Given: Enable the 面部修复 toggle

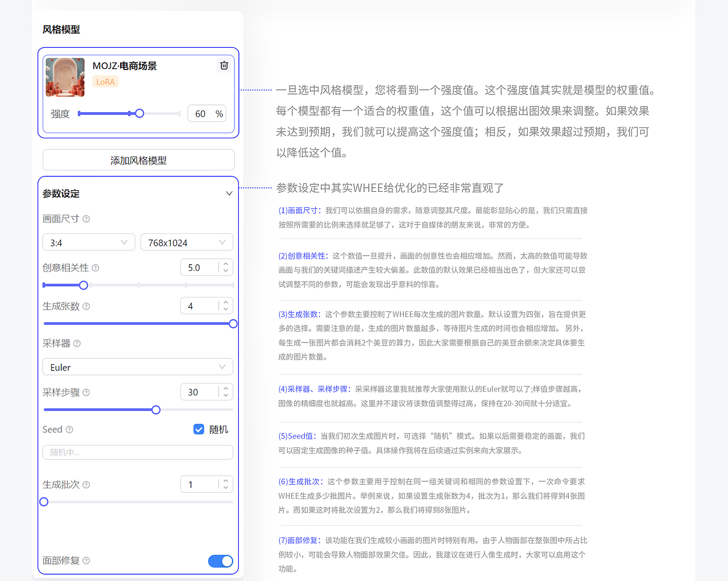Looking at the screenshot, I should tap(221, 561).
